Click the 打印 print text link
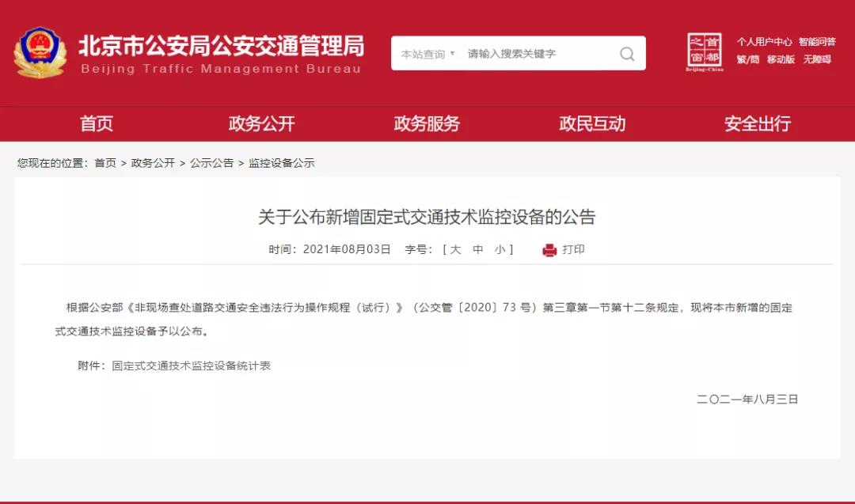This screenshot has width=855, height=504. (573, 249)
